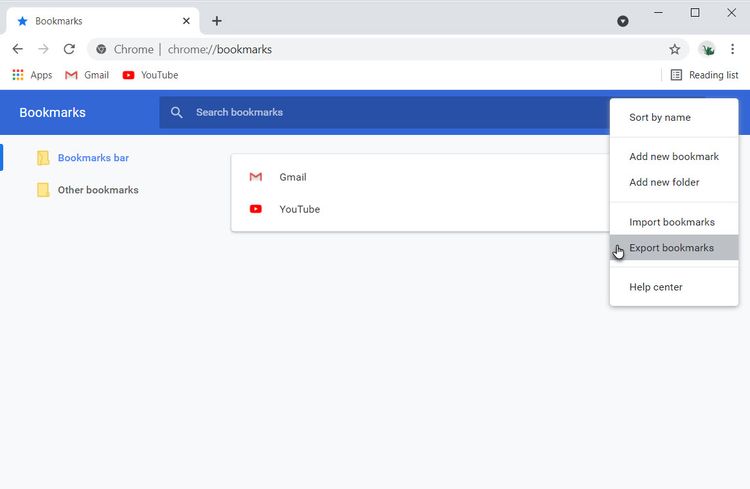The height and width of the screenshot is (489, 750).
Task: Open a new tab with the plus icon
Action: pos(217,21)
